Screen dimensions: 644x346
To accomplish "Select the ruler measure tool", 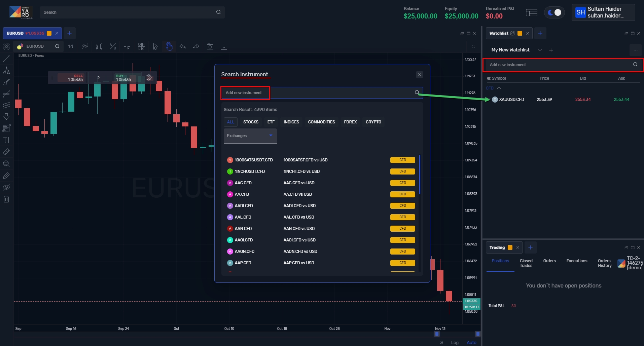I will tap(6, 152).
